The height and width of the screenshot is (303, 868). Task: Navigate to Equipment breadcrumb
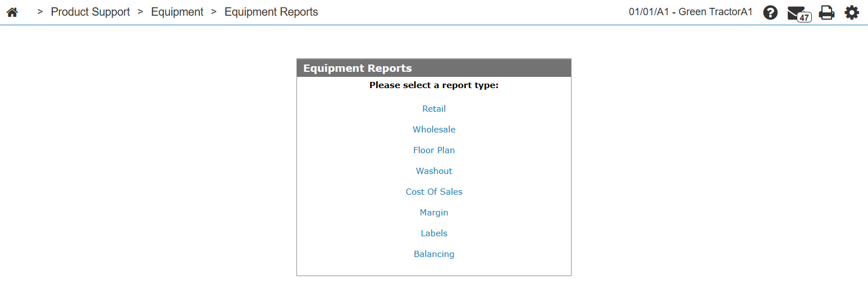click(x=177, y=12)
